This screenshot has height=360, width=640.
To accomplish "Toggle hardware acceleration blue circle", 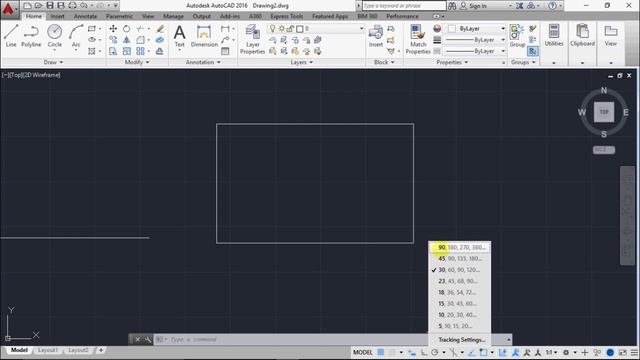I will coord(610,352).
